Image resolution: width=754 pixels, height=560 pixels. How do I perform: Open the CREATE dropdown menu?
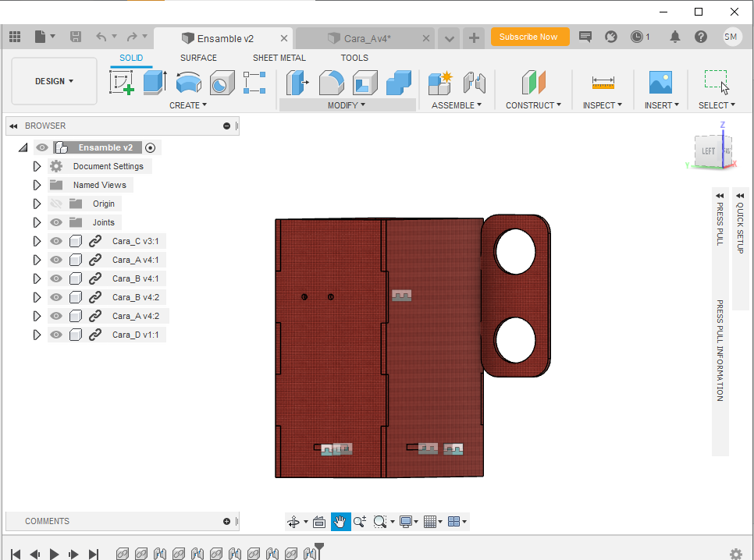point(188,105)
